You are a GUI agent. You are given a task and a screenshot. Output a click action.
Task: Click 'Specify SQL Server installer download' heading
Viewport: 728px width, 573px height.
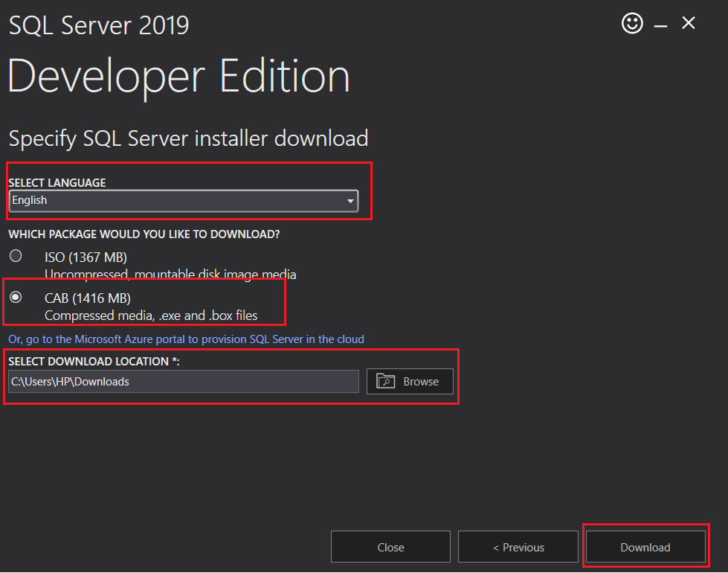tap(188, 139)
